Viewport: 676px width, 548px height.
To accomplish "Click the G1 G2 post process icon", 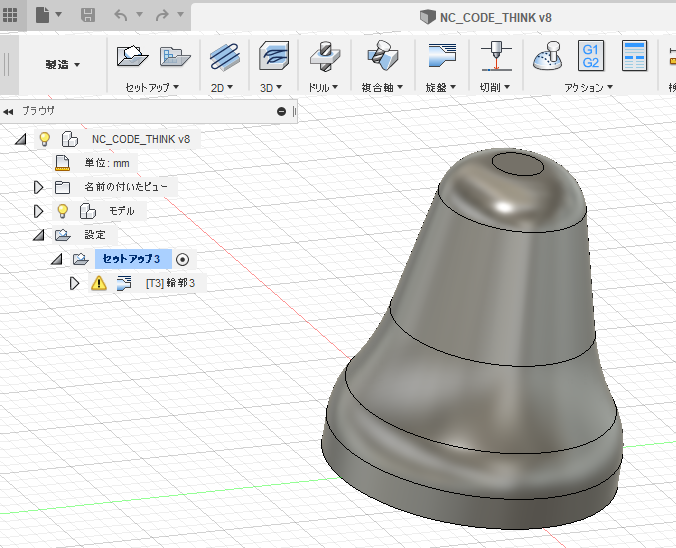I will click(x=591, y=56).
